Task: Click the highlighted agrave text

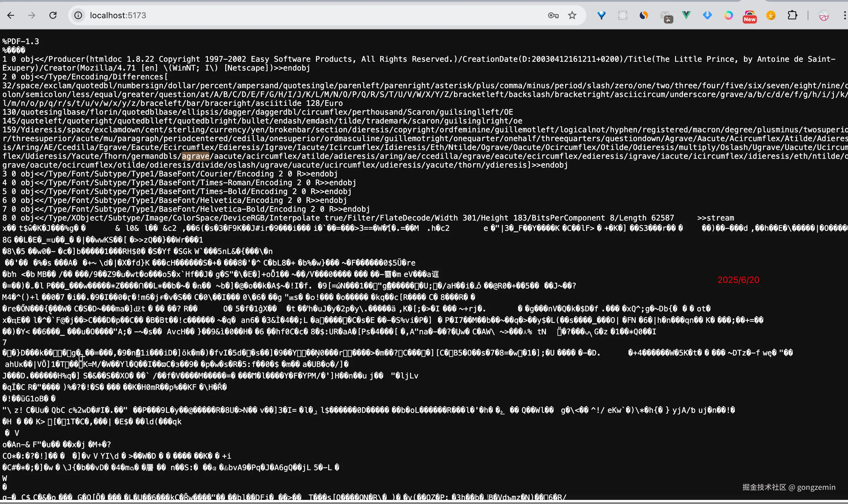Action: point(196,156)
